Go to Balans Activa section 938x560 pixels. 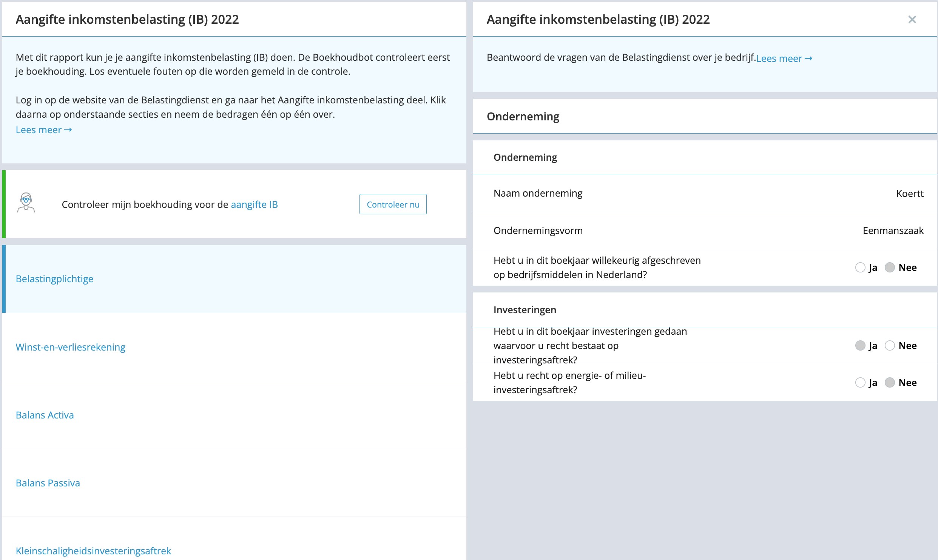pos(45,415)
